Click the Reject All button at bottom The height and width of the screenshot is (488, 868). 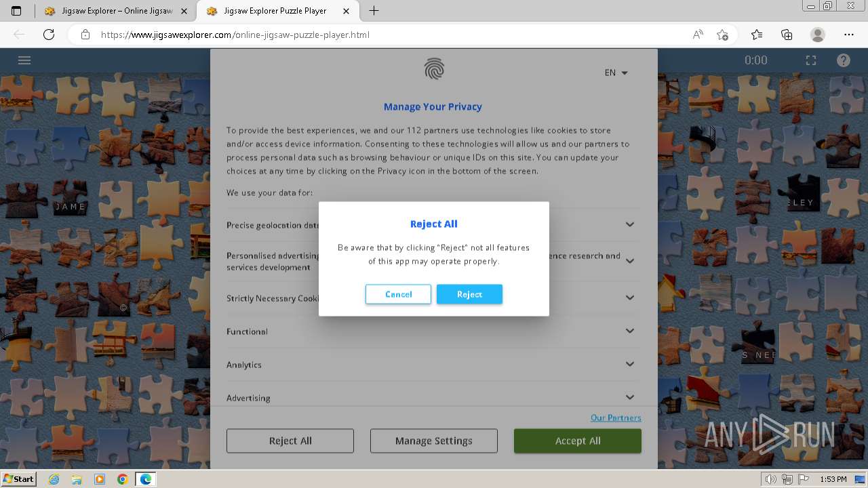pyautogui.click(x=290, y=441)
